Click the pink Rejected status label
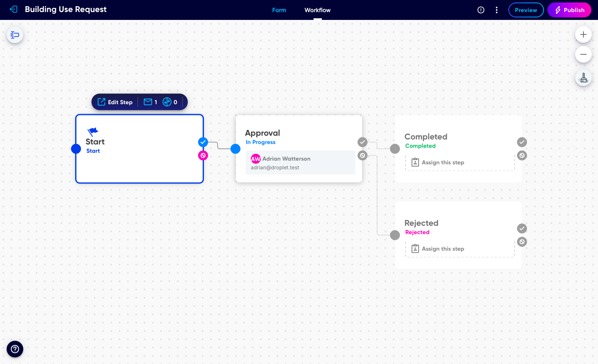 (x=417, y=232)
